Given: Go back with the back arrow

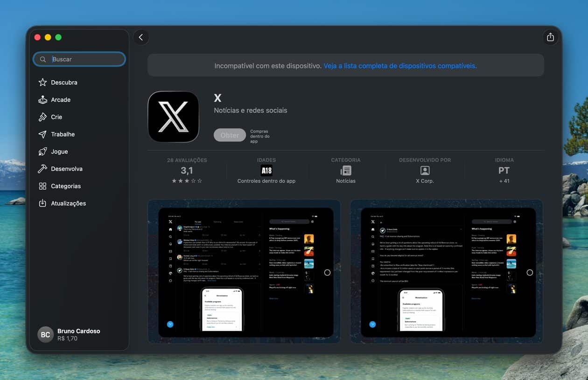Looking at the screenshot, I should pos(141,37).
